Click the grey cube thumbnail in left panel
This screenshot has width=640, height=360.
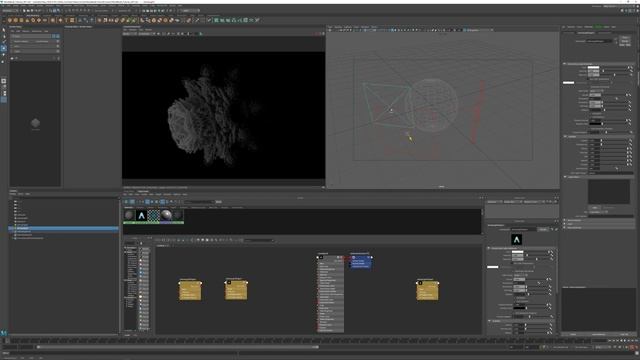(36, 123)
